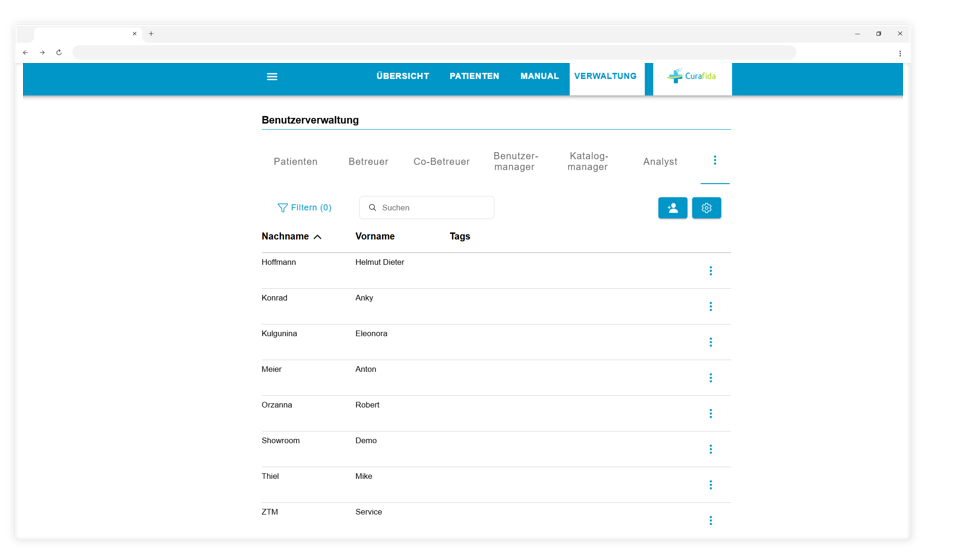Open actions menu for Orzanna row
The height and width of the screenshot is (555, 968).
(x=711, y=414)
